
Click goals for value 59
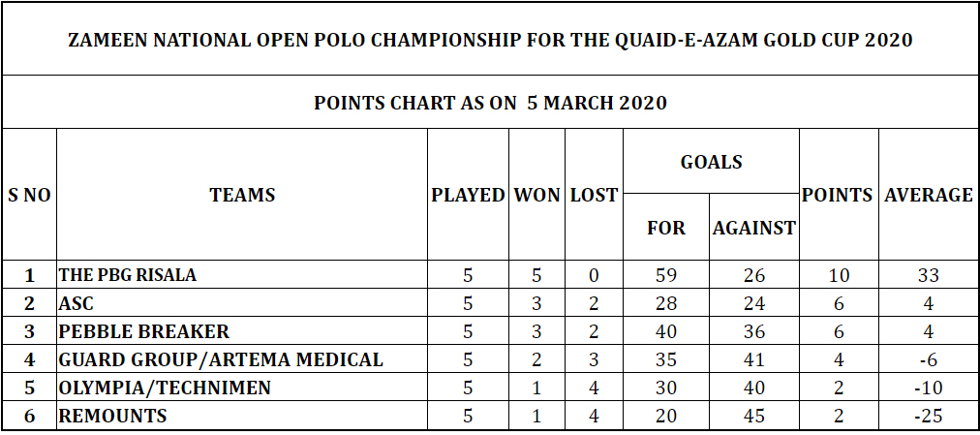point(665,274)
